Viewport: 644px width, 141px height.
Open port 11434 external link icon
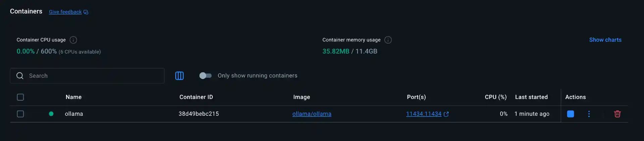tap(446, 114)
